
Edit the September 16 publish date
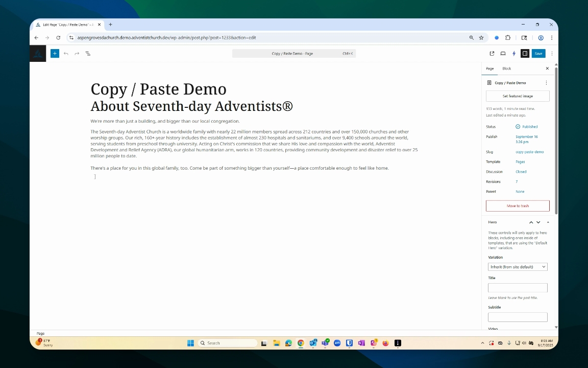[x=527, y=140]
